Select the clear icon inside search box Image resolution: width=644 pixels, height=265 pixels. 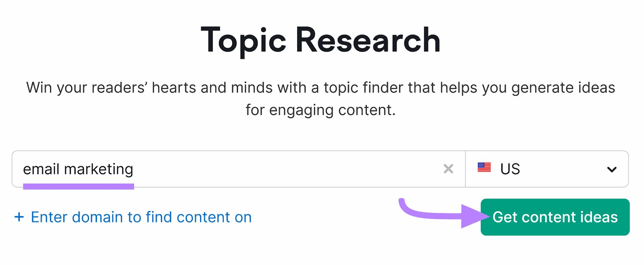pos(448,169)
